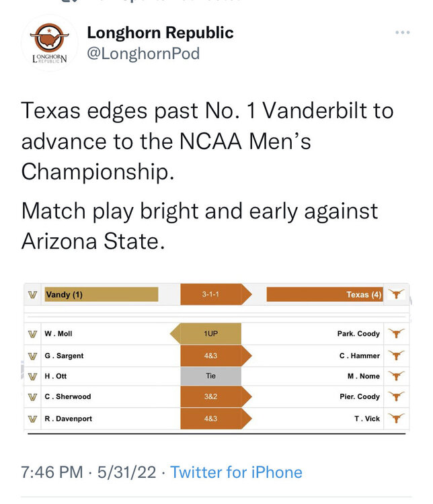The image size is (433, 504).
Task: Tap the Longhorn Republic display name
Action: pos(161,32)
